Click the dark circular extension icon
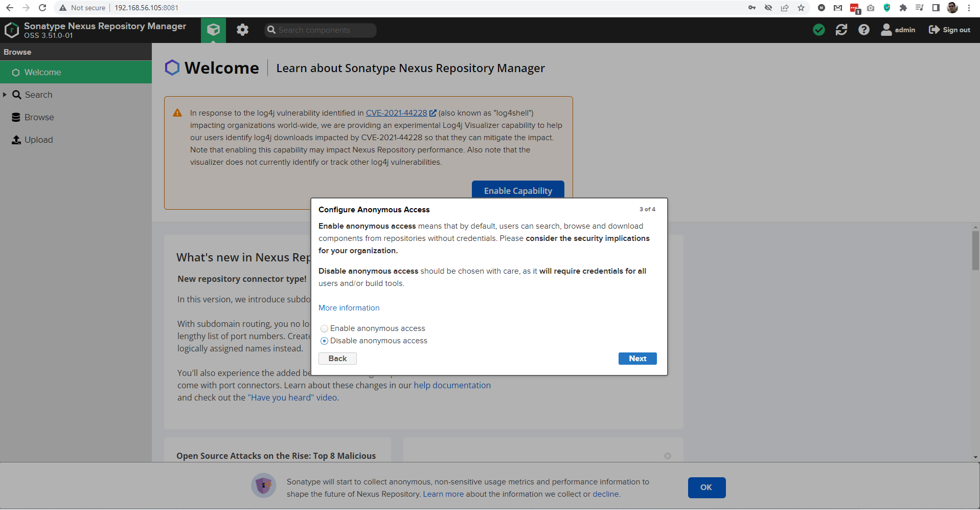This screenshot has height=510, width=980. pyautogui.click(x=822, y=8)
